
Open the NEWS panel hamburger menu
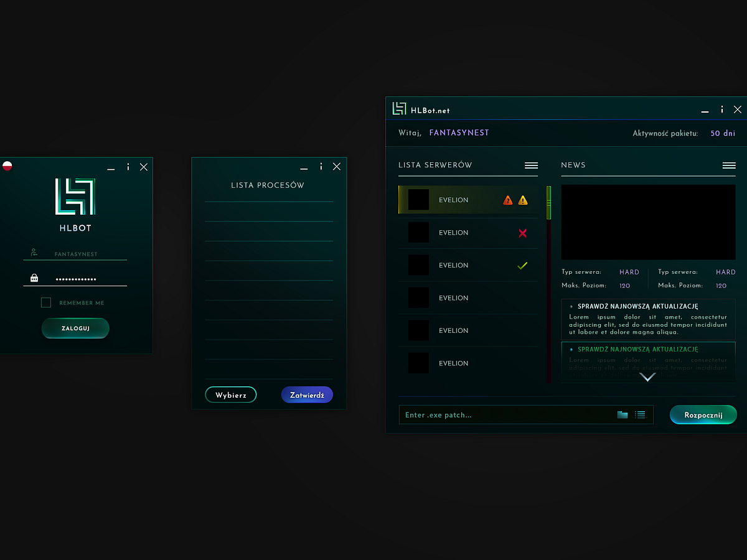(x=728, y=165)
